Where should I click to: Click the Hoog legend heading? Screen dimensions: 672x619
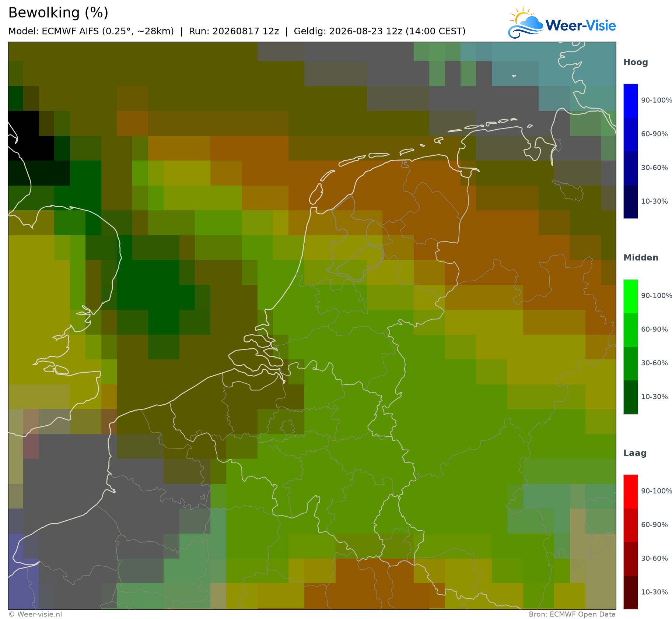[x=636, y=63]
